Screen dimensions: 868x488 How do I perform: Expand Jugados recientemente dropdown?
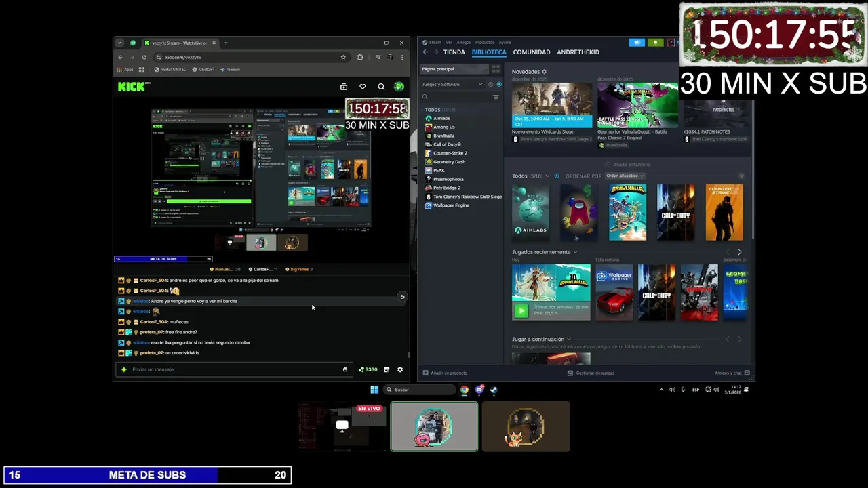[x=575, y=252]
